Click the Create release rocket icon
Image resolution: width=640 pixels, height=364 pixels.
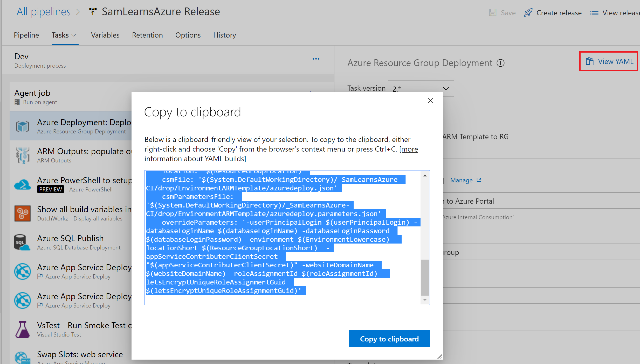[x=528, y=12]
